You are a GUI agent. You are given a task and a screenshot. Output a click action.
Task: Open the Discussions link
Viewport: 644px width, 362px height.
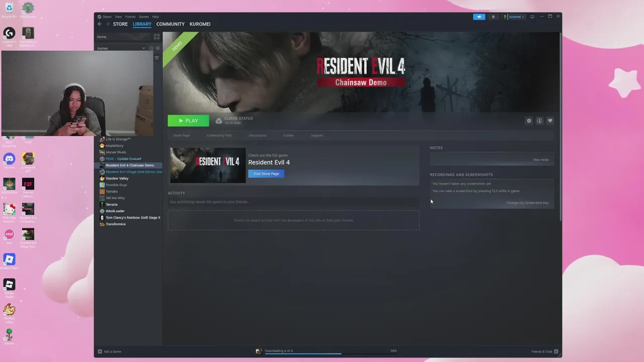click(x=258, y=135)
